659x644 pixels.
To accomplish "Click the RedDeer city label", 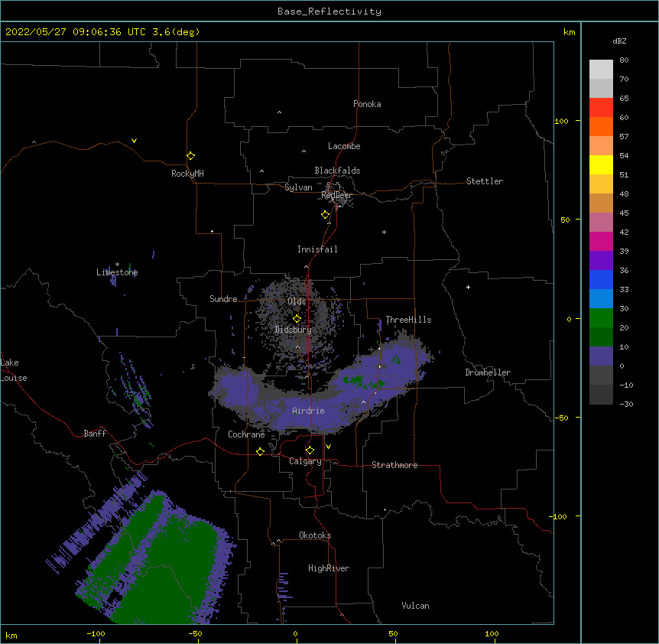I will [x=336, y=195].
